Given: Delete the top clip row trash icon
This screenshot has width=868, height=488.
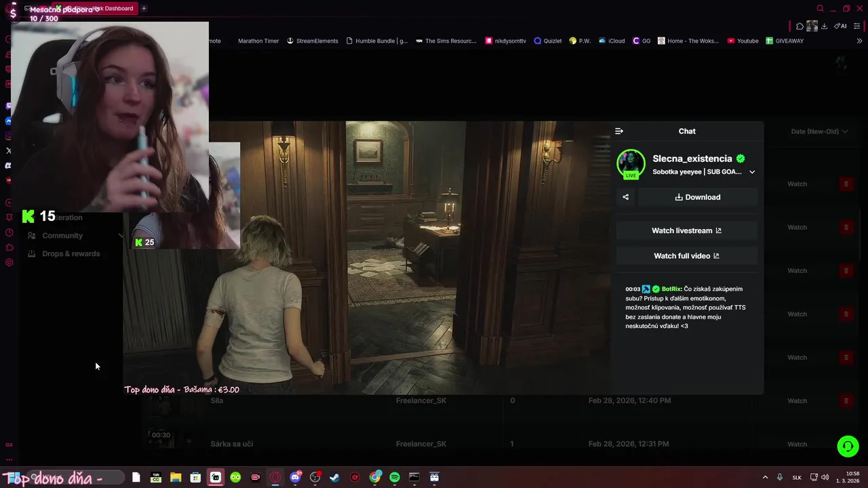Looking at the screenshot, I should click(846, 184).
